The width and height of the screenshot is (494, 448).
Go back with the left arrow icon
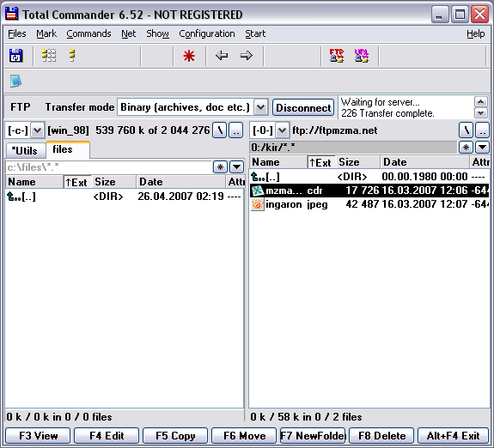222,56
